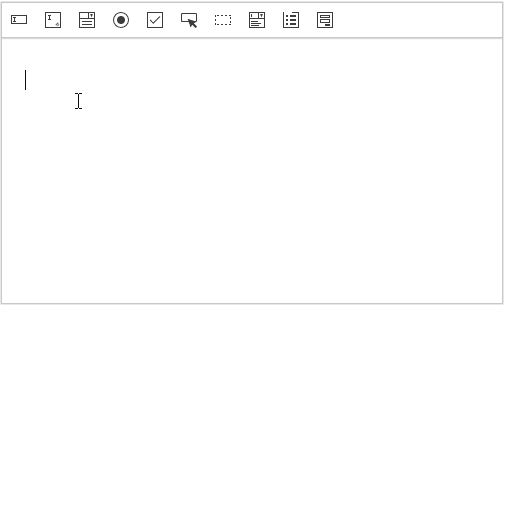Insert a radio button form element

[x=121, y=20]
